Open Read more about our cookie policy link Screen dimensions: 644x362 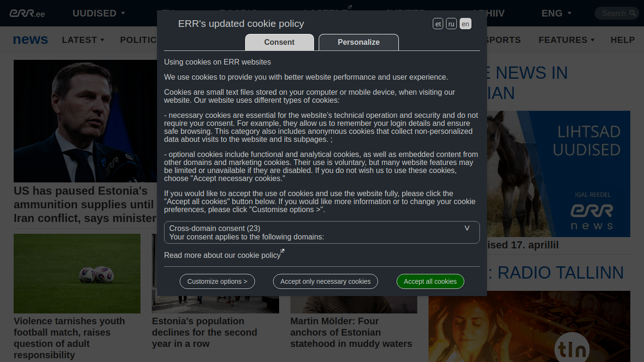(222, 255)
